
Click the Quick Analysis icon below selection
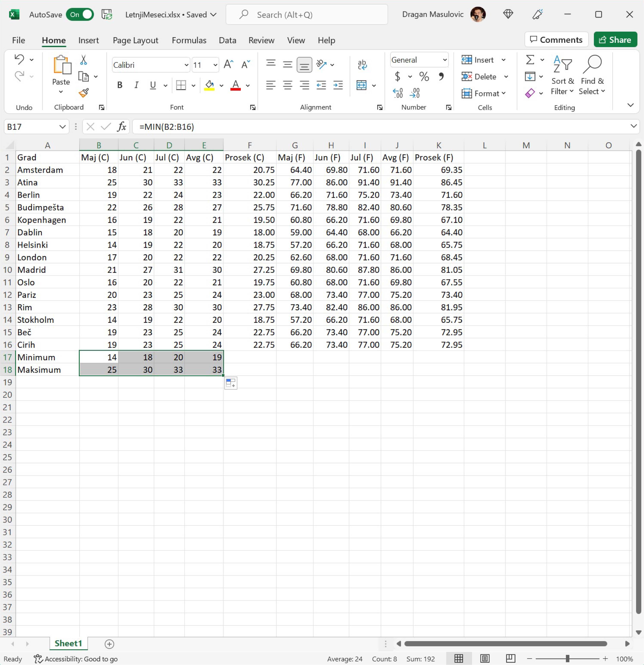[x=231, y=383]
